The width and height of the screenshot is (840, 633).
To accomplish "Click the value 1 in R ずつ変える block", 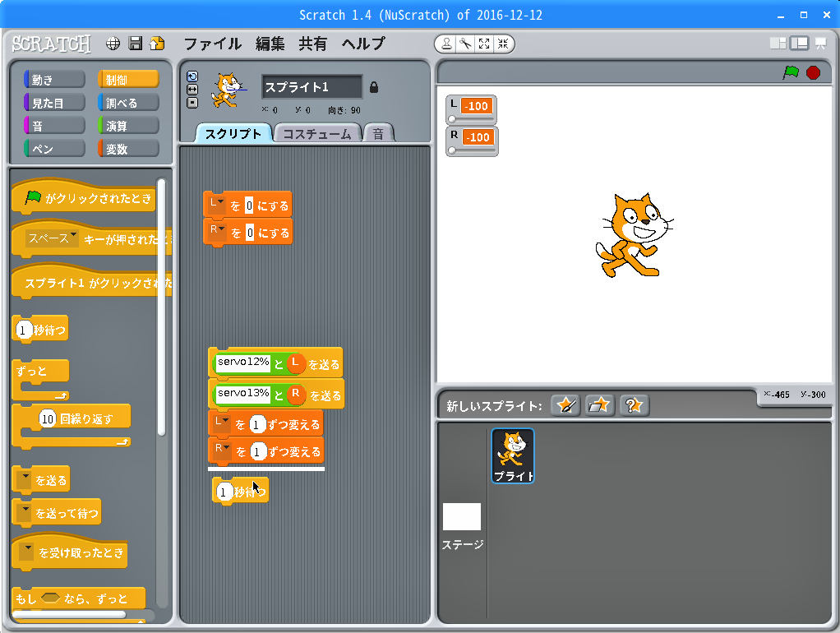I will tap(258, 452).
